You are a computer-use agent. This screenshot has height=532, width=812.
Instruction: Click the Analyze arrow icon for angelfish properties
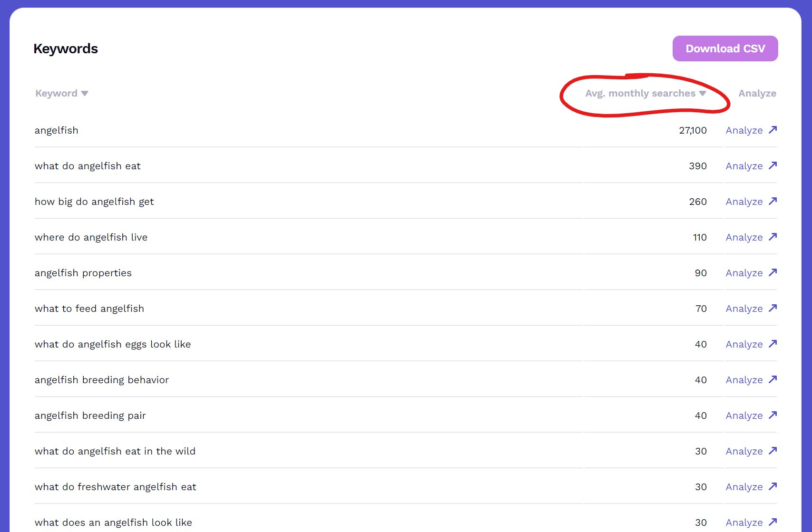tap(773, 272)
